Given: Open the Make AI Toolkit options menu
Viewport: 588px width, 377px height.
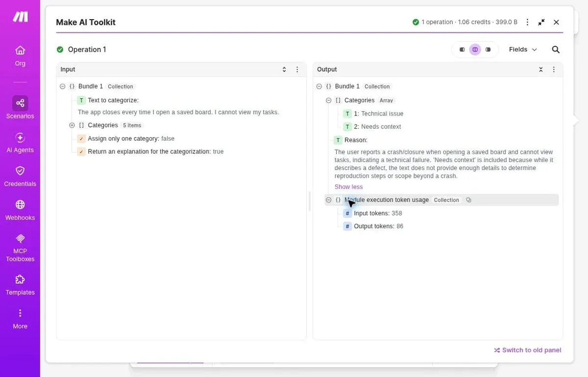Looking at the screenshot, I should pos(527,22).
